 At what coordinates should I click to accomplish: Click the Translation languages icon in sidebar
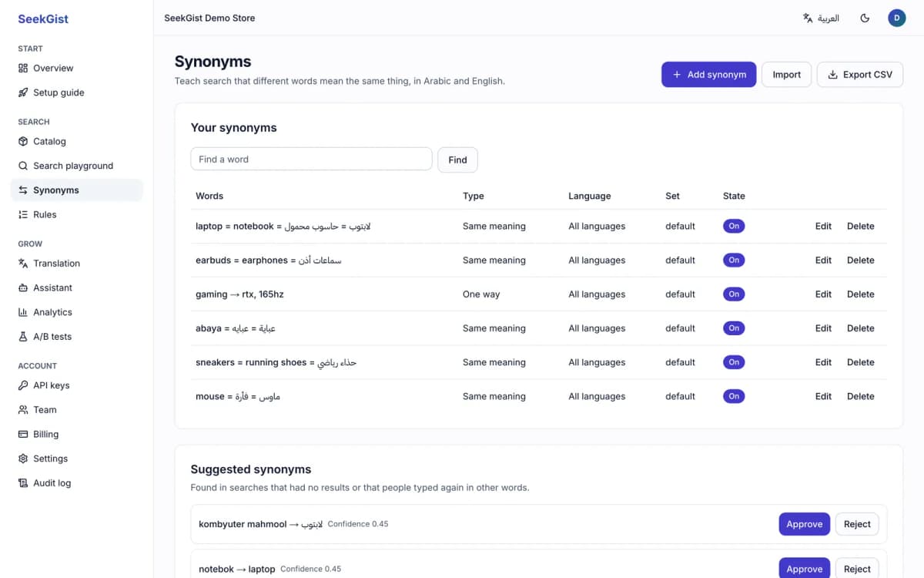[x=23, y=264]
